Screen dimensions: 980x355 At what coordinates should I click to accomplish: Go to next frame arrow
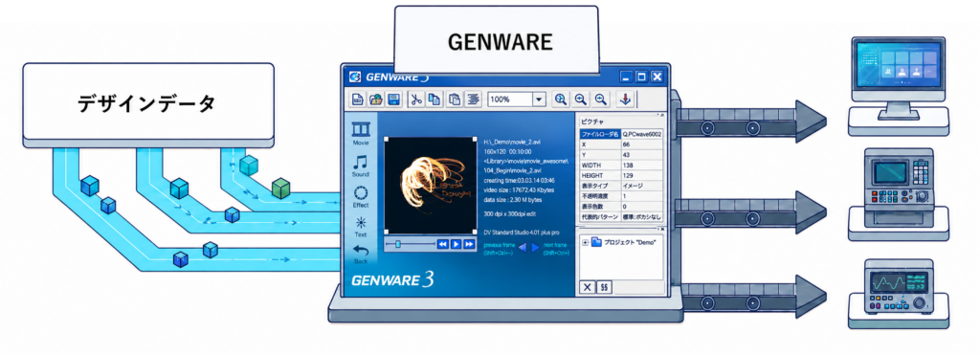(535, 248)
